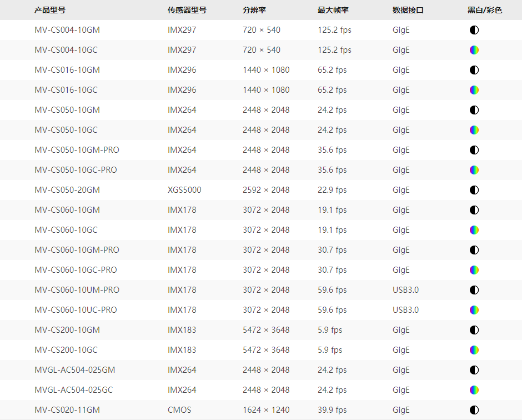Select the MV-CS060-10GM model name
Image resolution: width=522 pixels, height=420 pixels.
[67, 210]
